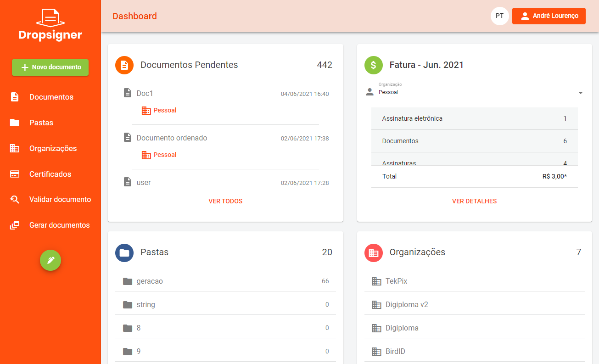Open the string folder row
The width and height of the screenshot is (599, 364).
pos(225,305)
